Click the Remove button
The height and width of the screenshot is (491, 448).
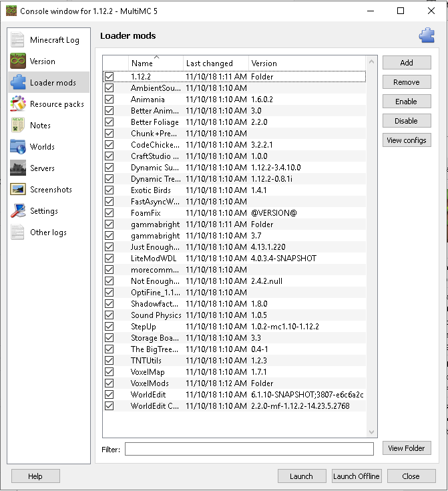point(407,82)
